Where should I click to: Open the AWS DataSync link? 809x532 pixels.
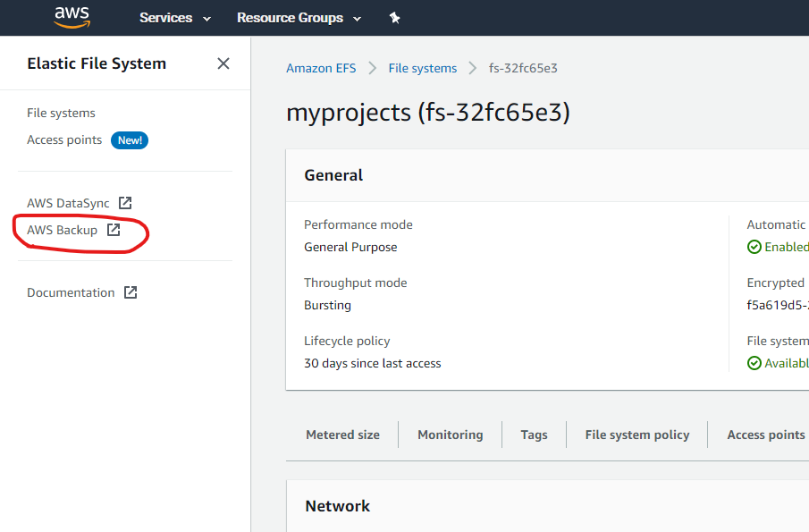click(68, 203)
